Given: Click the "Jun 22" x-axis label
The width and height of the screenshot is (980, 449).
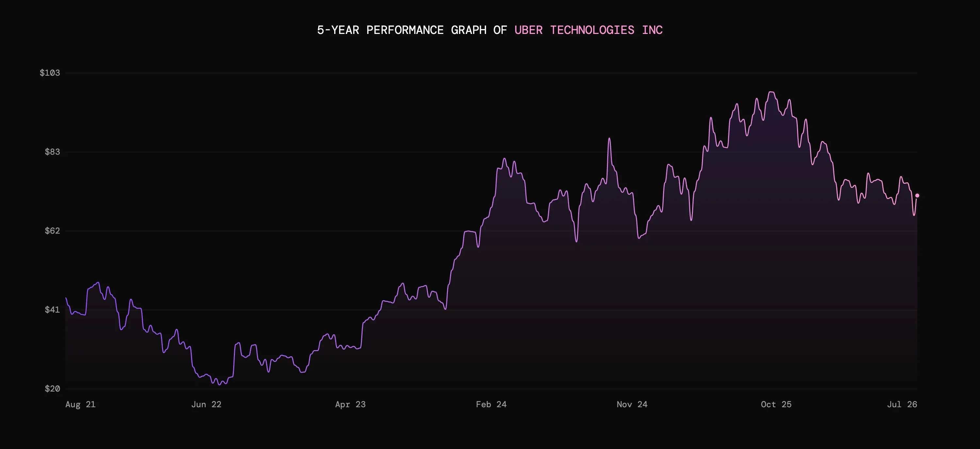Looking at the screenshot, I should point(206,404).
